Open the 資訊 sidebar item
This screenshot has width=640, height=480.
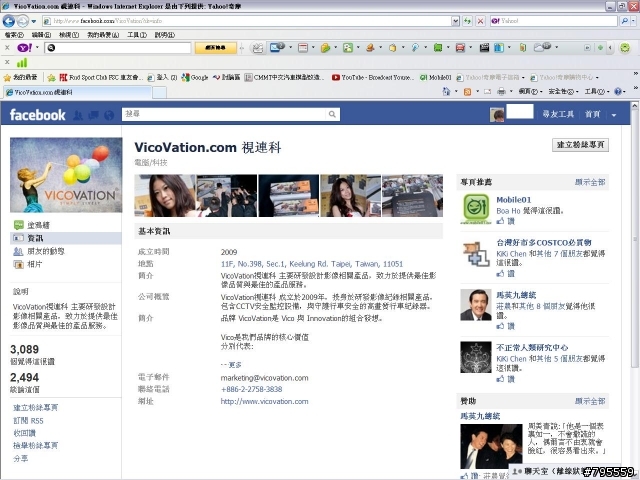pos(65,238)
